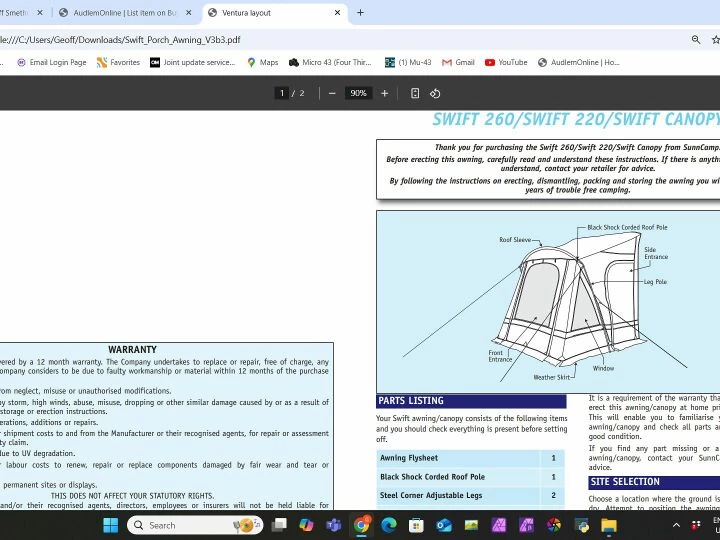This screenshot has width=720, height=540.
Task: Click the address bar with Swift_Porch_Awning_V3b3.pdf
Action: click(x=120, y=40)
